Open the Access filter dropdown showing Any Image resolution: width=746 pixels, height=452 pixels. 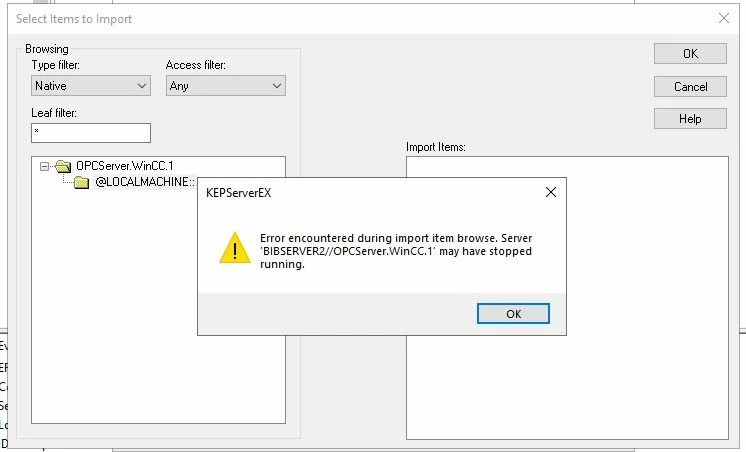[226, 86]
